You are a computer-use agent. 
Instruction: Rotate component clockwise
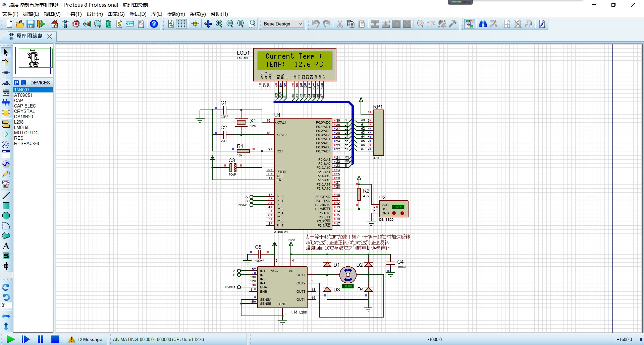[6, 287]
